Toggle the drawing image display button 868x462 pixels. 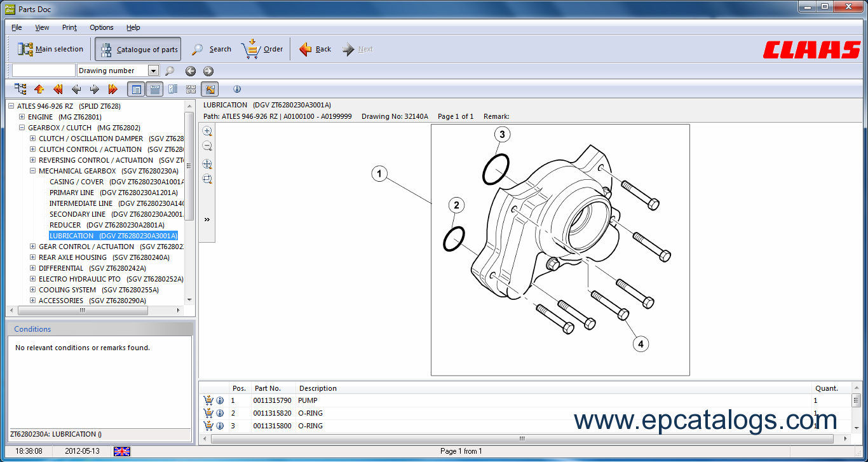pyautogui.click(x=210, y=89)
